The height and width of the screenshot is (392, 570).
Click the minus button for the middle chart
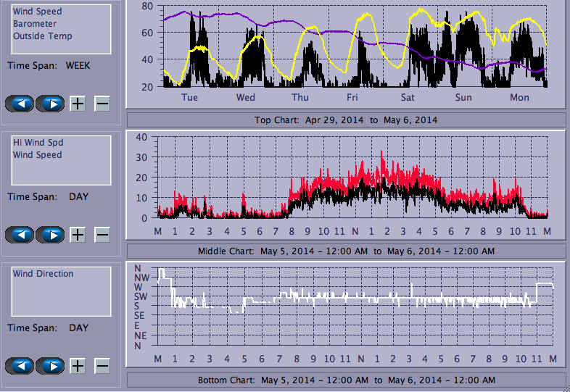pyautogui.click(x=102, y=235)
